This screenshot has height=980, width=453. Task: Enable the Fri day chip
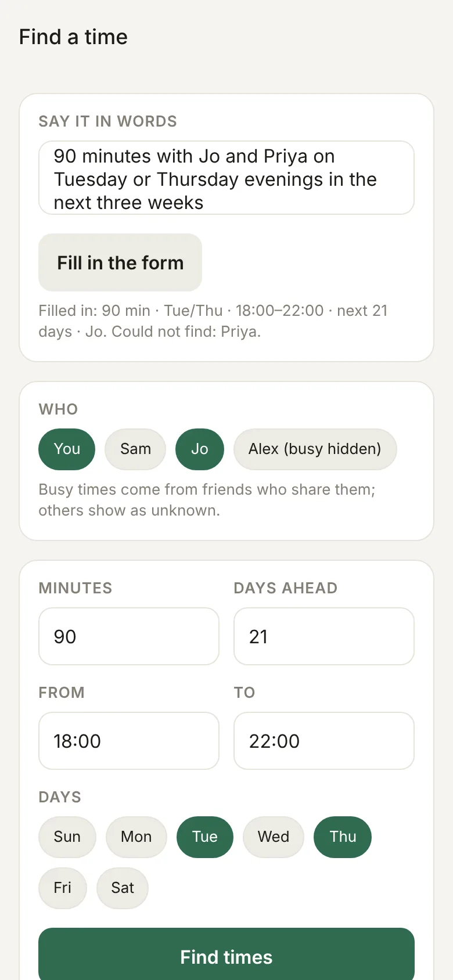point(63,888)
